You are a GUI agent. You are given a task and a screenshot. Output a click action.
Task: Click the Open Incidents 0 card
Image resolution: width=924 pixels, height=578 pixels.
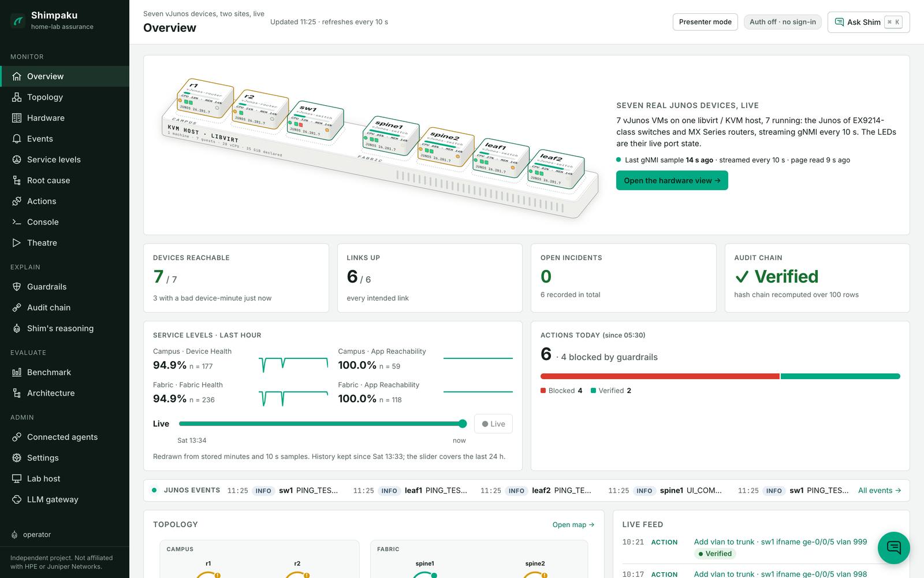point(624,278)
